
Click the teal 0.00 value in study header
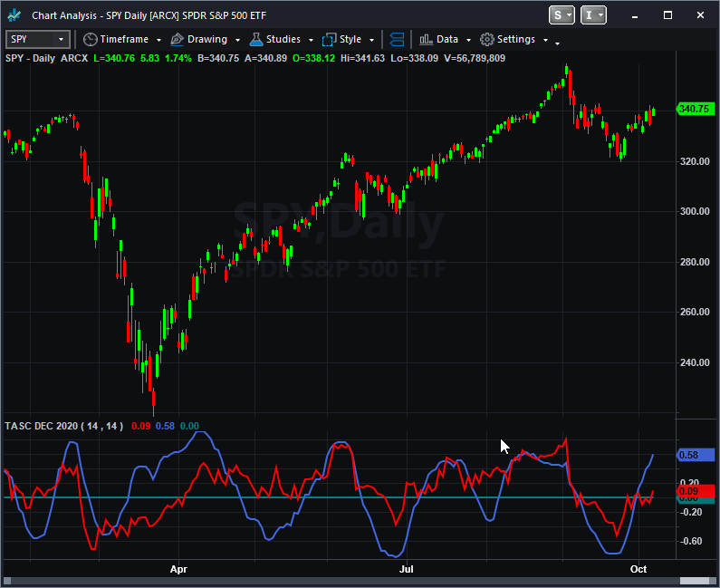(x=189, y=427)
